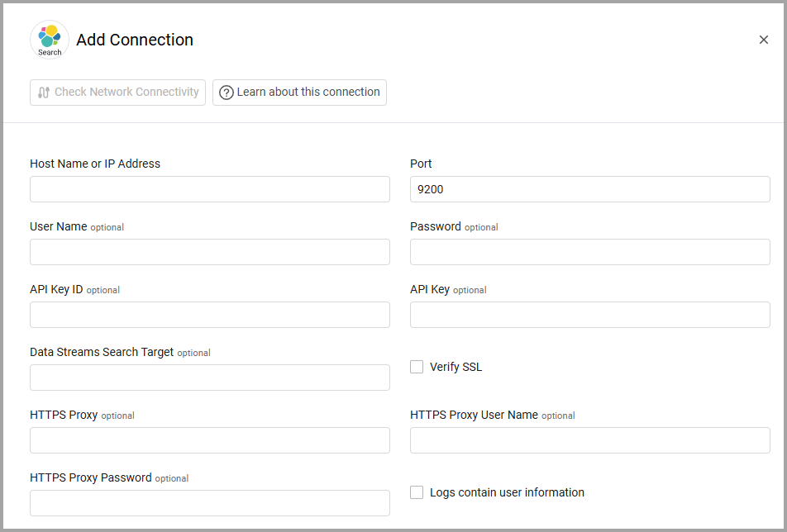Click into the Password field

(589, 252)
